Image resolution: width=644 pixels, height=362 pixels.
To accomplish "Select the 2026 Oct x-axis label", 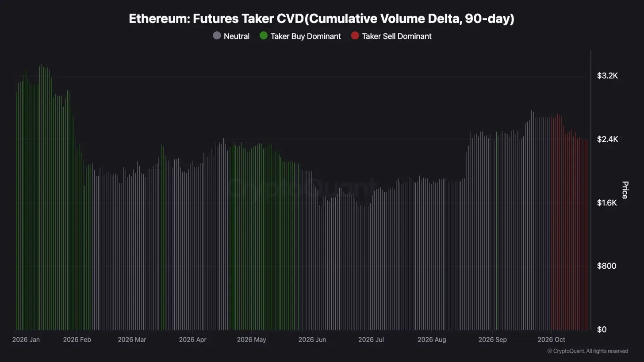I will (x=551, y=339).
